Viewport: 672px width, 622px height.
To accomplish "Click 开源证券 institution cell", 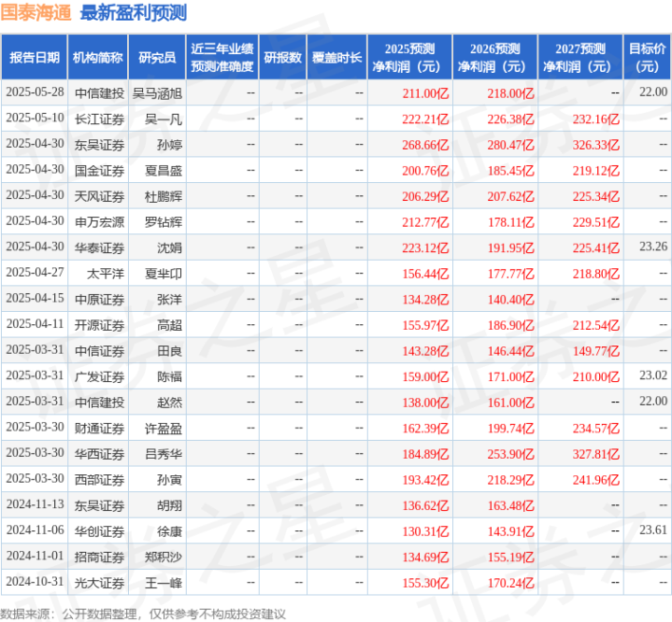I will coord(99,325).
